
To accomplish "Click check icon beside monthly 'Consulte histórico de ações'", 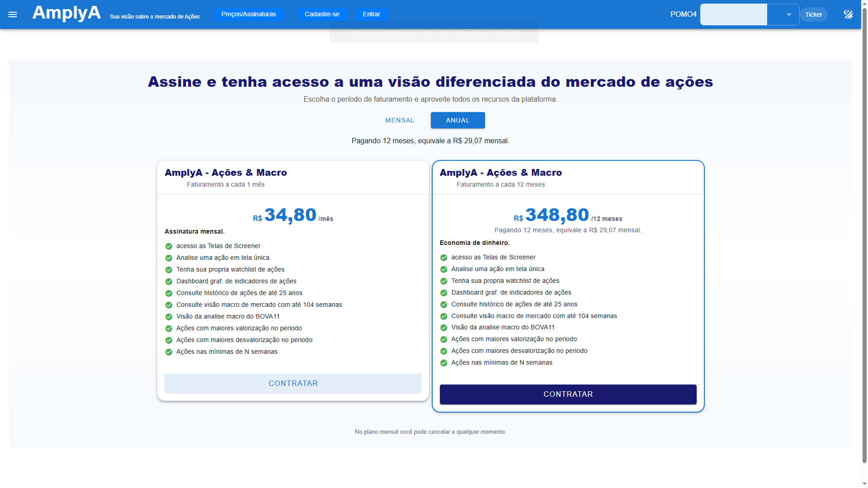I will (x=169, y=293).
